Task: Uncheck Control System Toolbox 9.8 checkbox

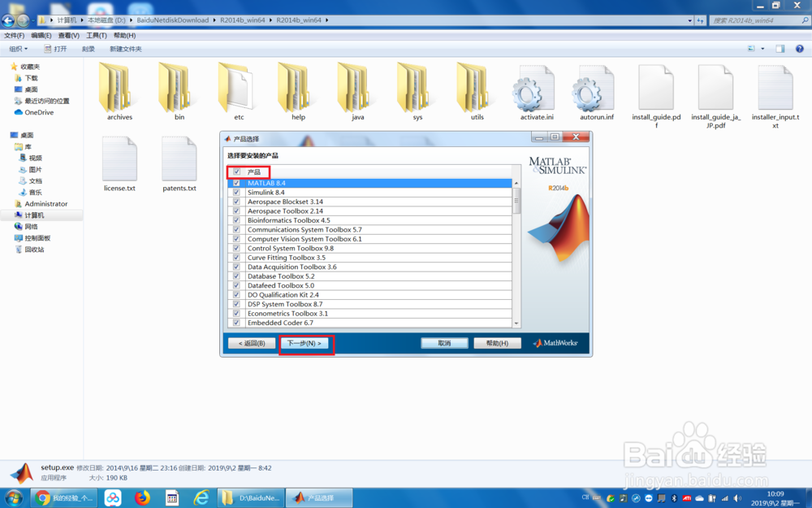Action: coord(236,248)
